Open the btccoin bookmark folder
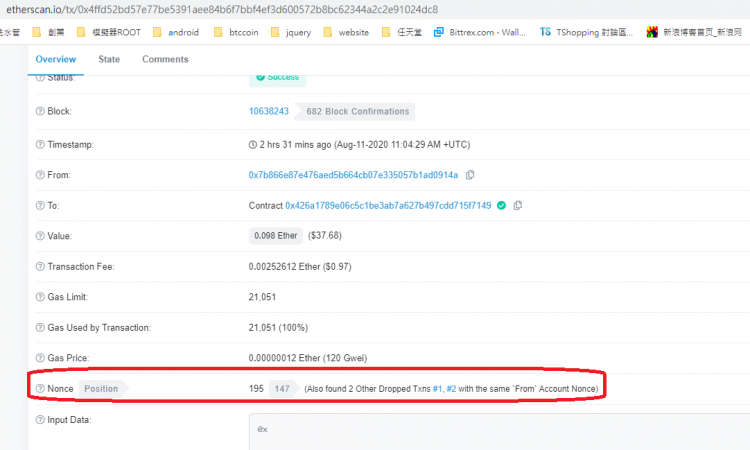The width and height of the screenshot is (750, 450). (236, 32)
